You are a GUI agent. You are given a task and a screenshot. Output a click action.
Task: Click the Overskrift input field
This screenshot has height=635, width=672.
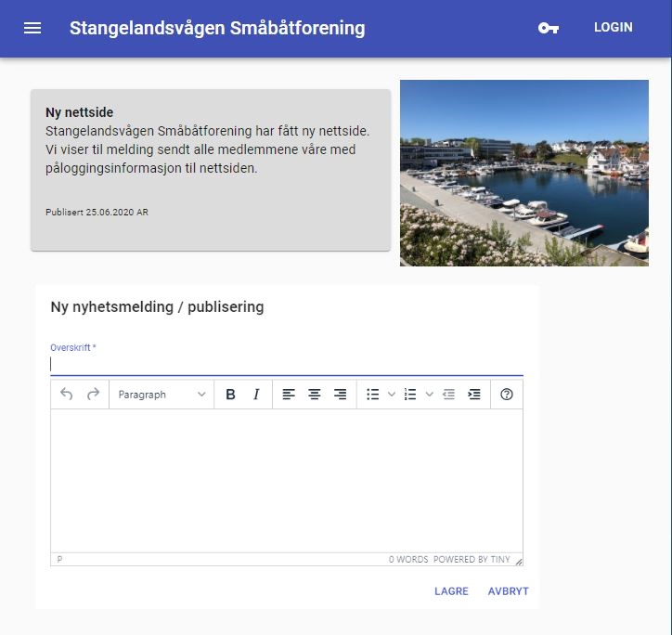(286, 364)
